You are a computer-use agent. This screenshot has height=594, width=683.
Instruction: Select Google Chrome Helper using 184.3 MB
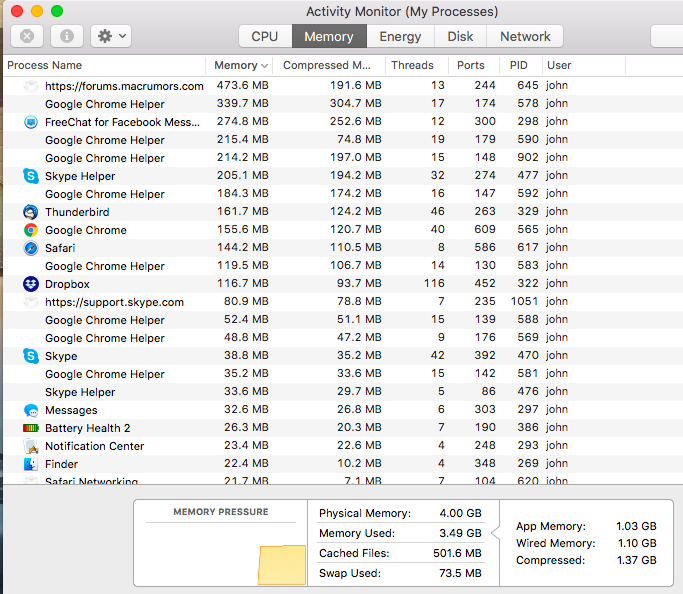[x=343, y=194]
